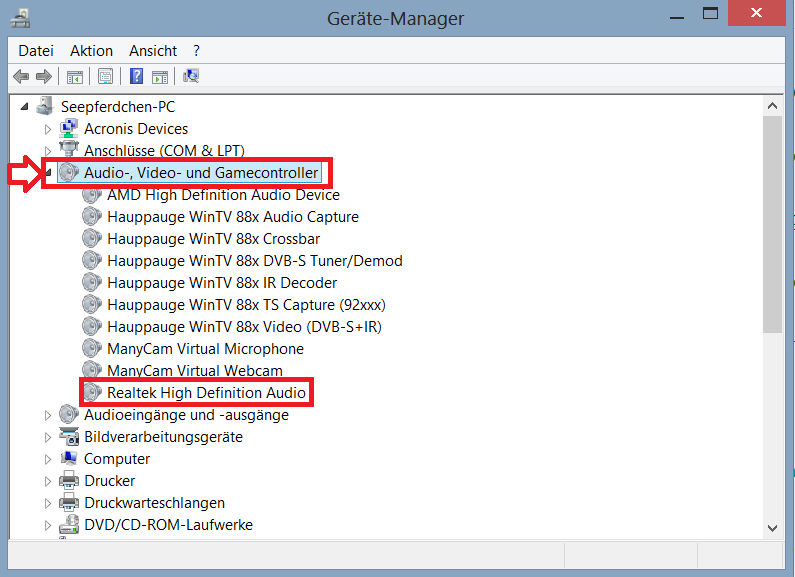Click the Acronis Devices label
The height and width of the screenshot is (577, 795).
[x=136, y=129]
